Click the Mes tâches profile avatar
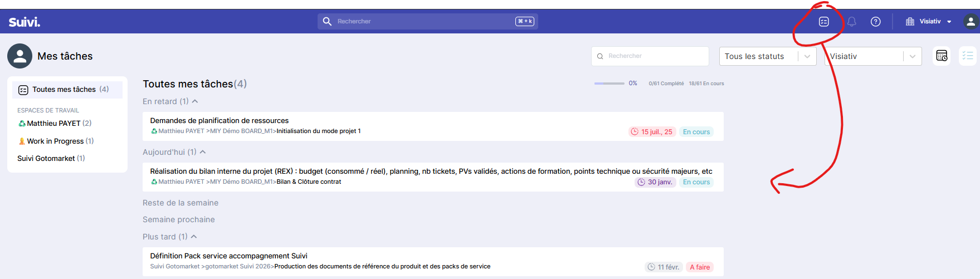This screenshot has width=980, height=279. click(19, 56)
